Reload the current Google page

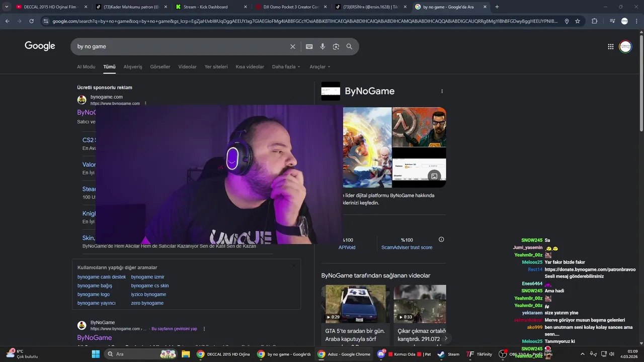tap(31, 21)
